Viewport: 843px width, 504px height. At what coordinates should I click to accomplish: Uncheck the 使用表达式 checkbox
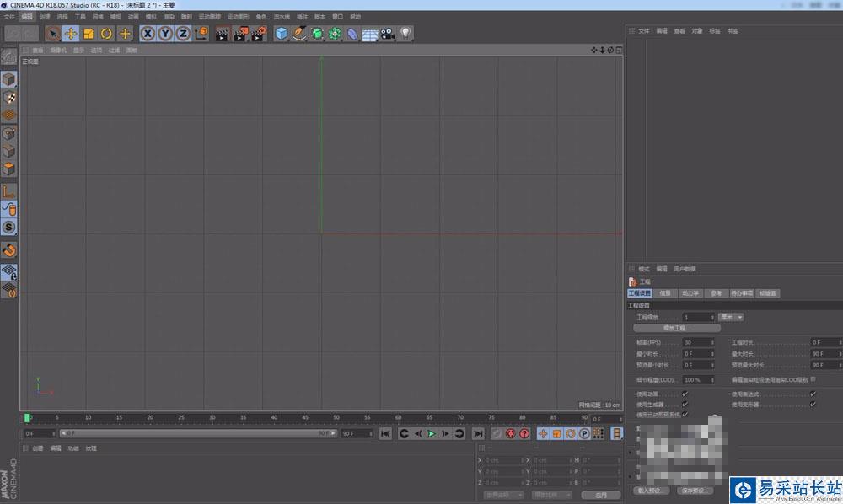813,394
